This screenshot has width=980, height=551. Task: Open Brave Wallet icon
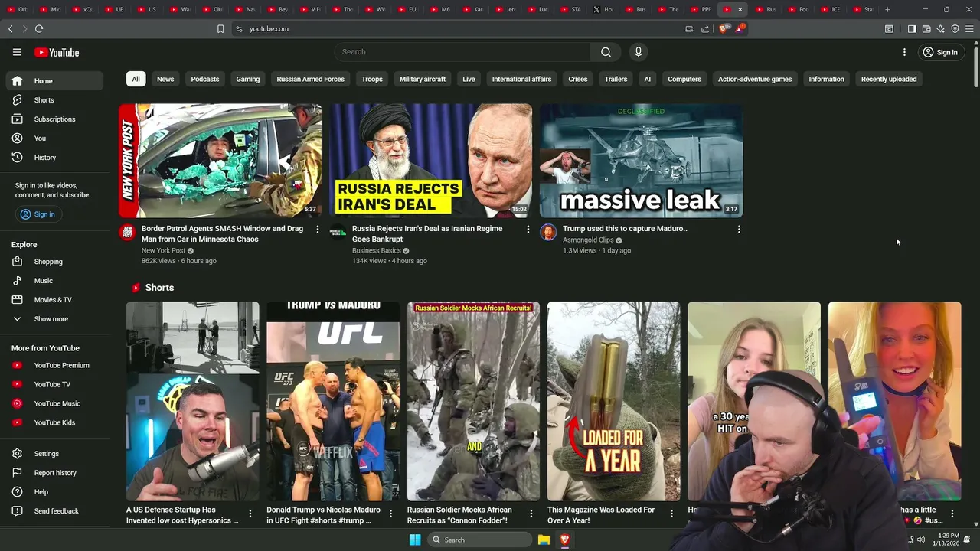926,28
